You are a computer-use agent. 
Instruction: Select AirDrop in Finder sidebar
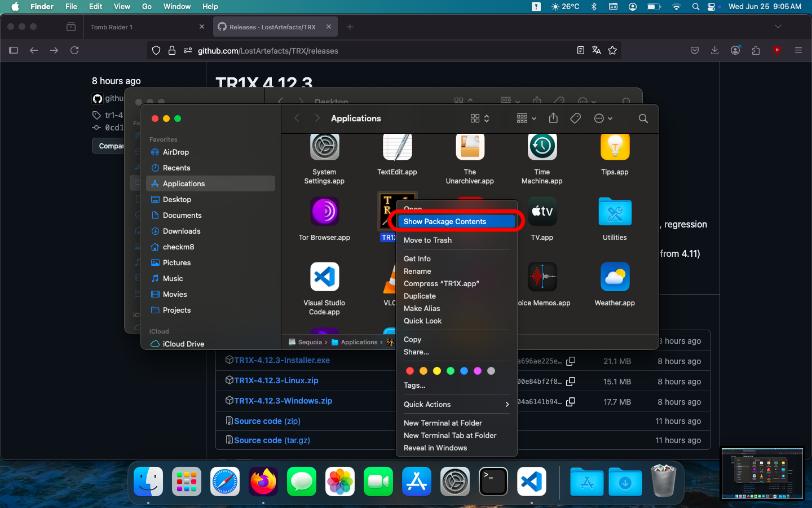pyautogui.click(x=210, y=152)
